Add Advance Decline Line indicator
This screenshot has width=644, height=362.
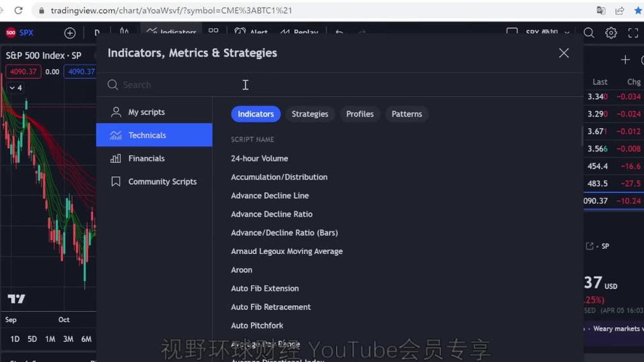pos(270,196)
